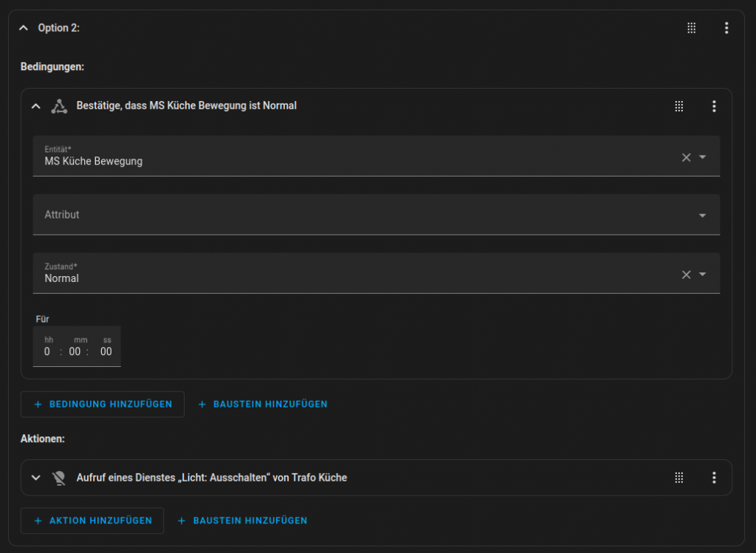
Task: Collapse the Option 2 section
Action: [x=23, y=28]
